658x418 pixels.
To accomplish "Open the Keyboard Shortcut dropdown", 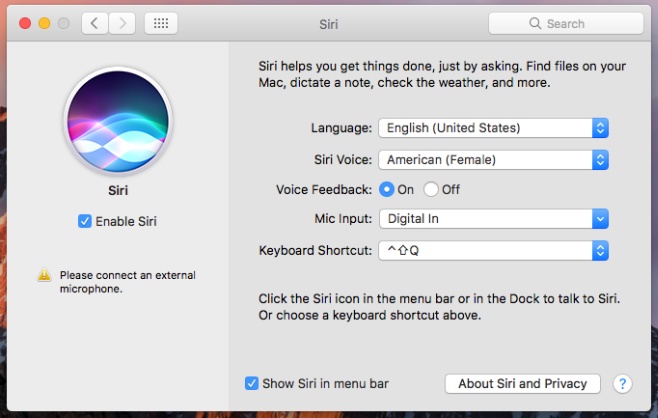I will (494, 251).
